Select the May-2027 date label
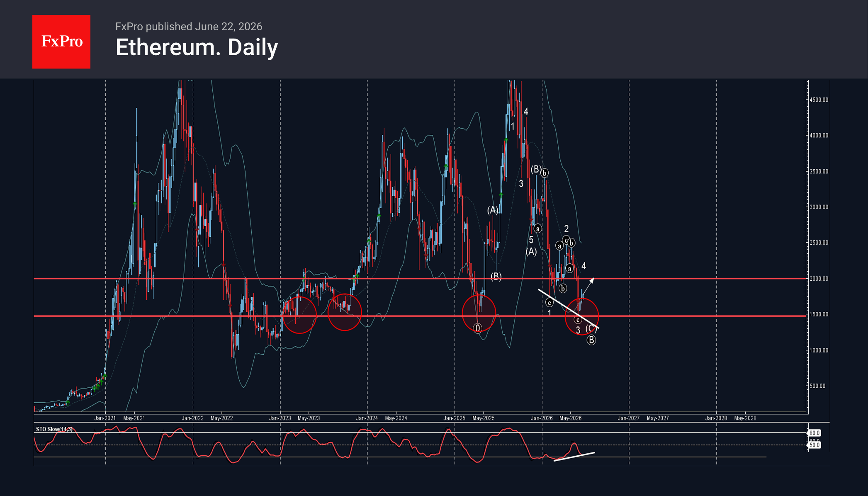 click(658, 418)
